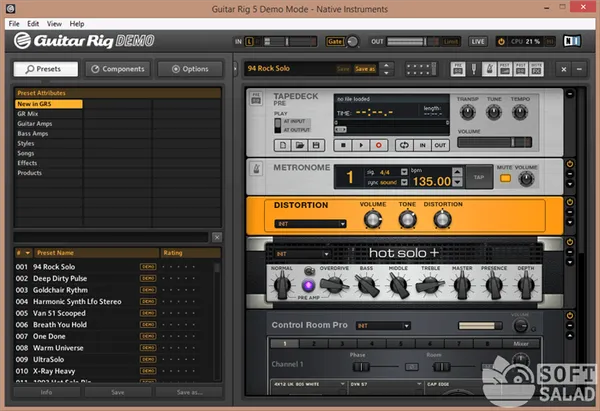The width and height of the screenshot is (600, 411).
Task: Toggle Hot Solo+ amp power
Action: (570, 242)
